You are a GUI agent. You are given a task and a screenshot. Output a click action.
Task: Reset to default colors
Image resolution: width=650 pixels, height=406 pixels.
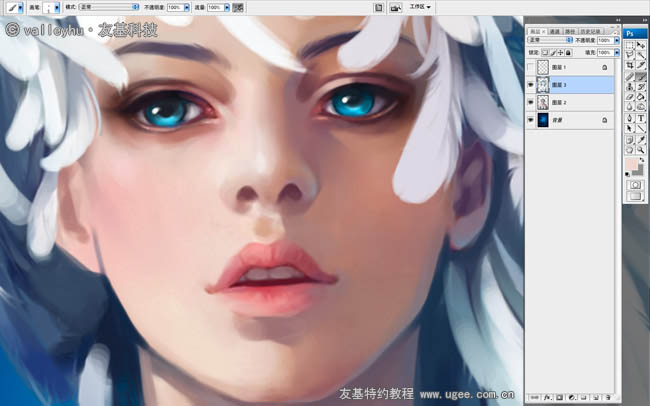pos(627,174)
